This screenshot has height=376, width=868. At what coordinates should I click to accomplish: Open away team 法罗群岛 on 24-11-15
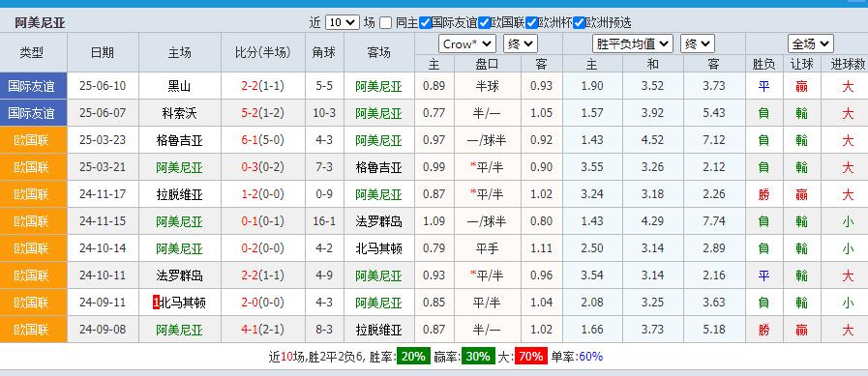click(x=378, y=221)
